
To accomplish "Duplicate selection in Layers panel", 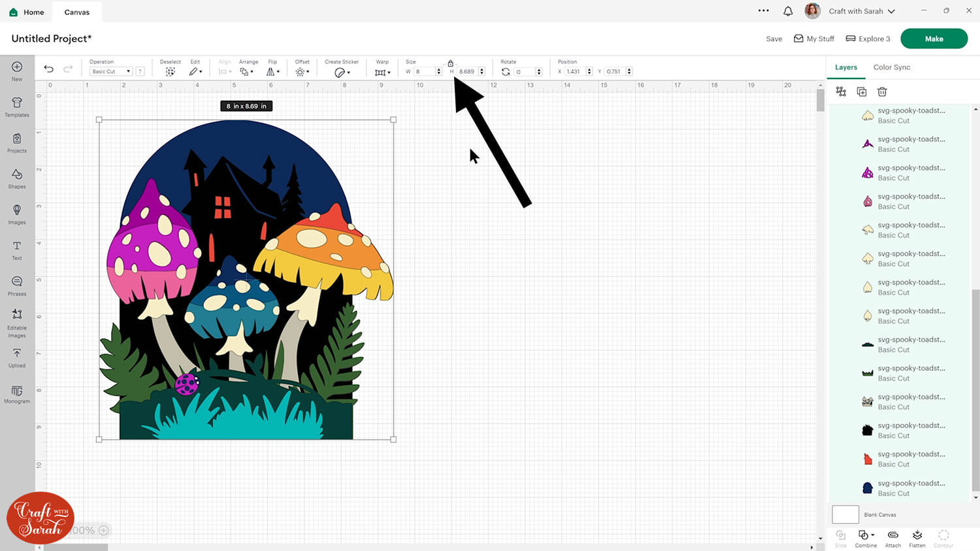I will [861, 92].
